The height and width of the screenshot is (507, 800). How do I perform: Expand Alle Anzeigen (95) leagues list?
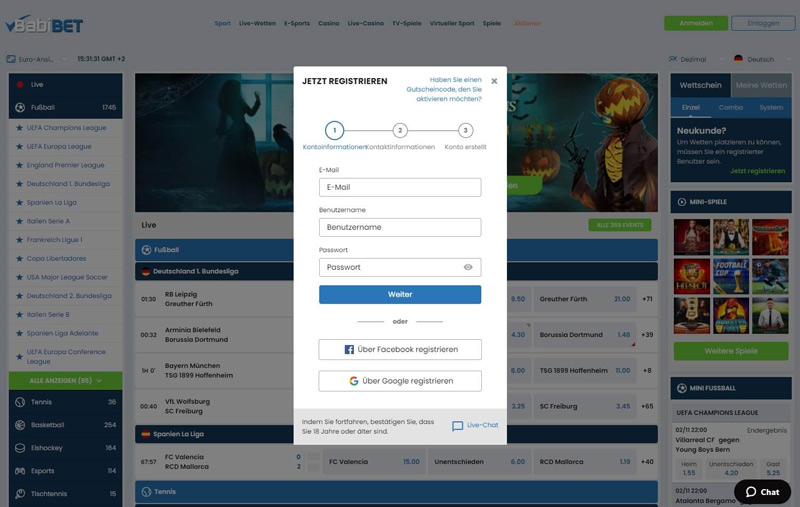65,381
